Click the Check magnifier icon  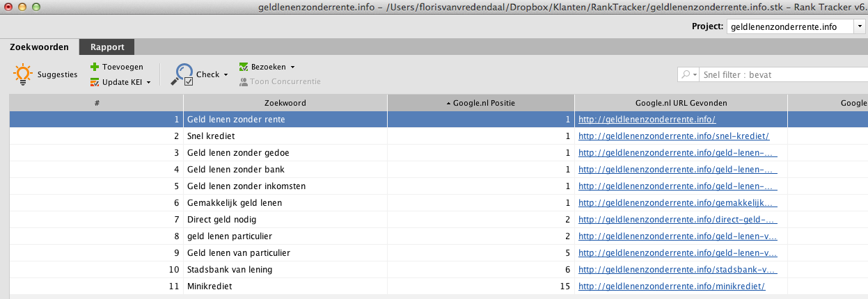click(184, 74)
